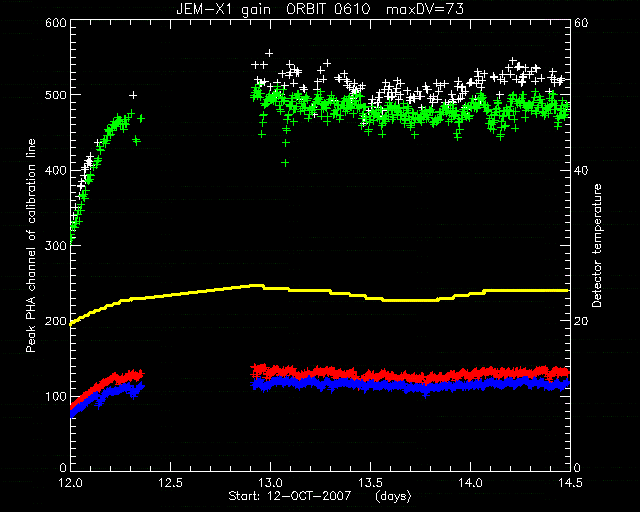Screen dimensions: 640x512
Task: Click the 300 label on left axis
Action: pyautogui.click(x=56, y=245)
